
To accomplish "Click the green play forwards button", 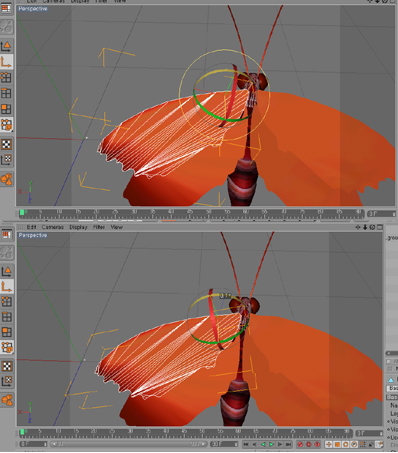I will point(271,444).
